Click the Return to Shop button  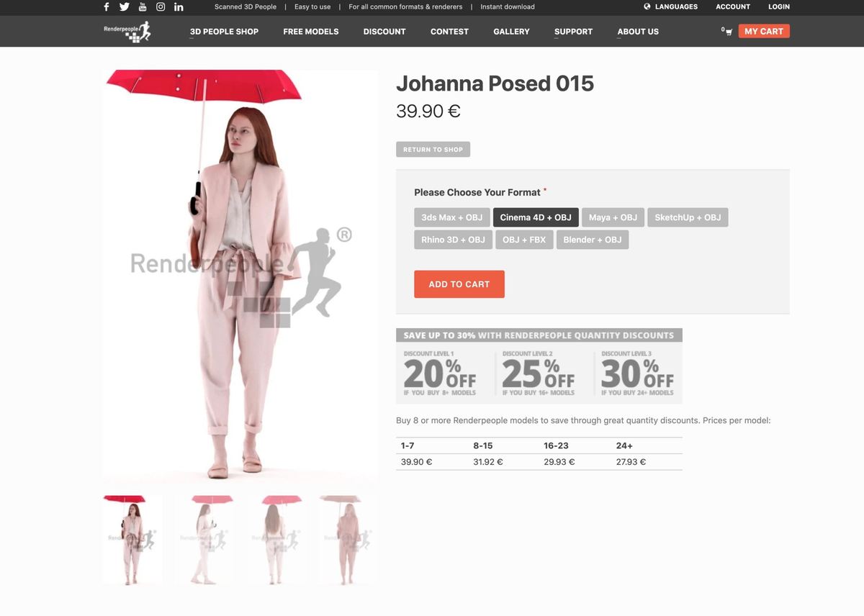(x=433, y=150)
